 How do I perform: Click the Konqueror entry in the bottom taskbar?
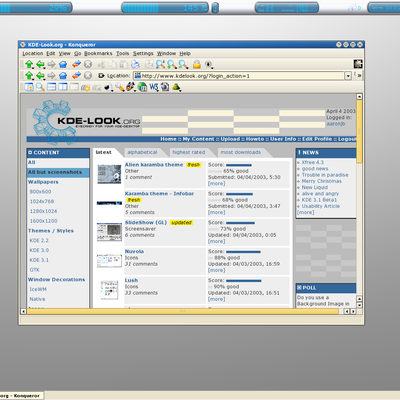(21, 396)
